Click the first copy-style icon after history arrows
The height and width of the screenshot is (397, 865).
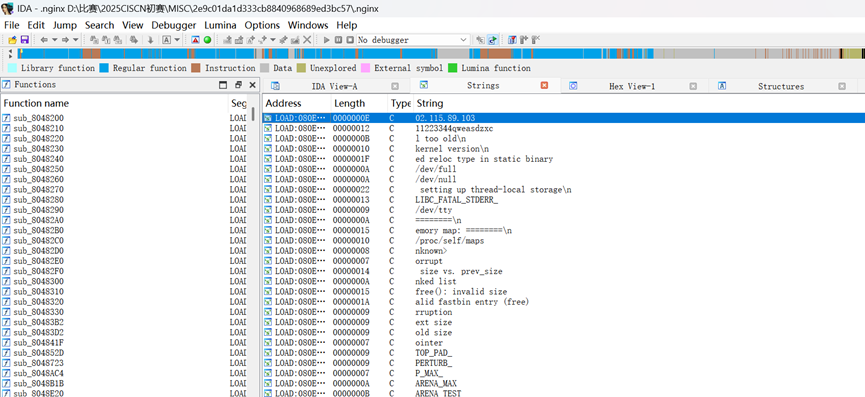click(94, 40)
